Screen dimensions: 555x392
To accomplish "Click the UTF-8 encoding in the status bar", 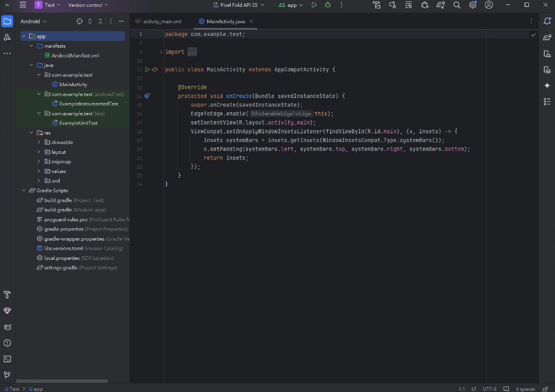I will [489, 389].
